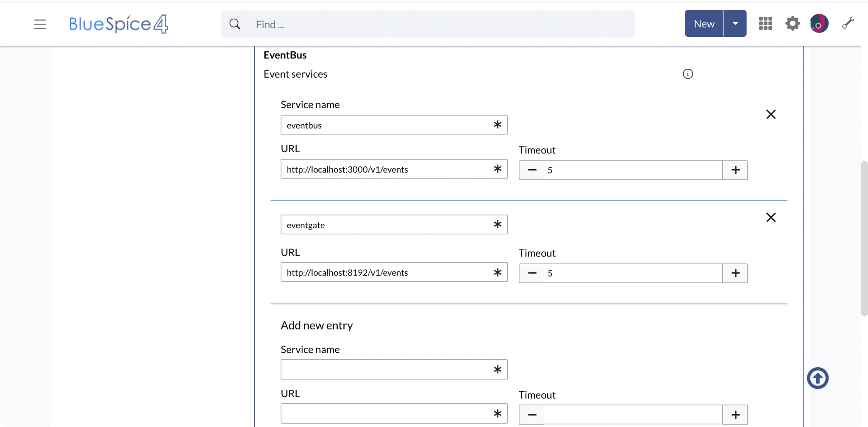Click the back-to-top arrow button
The width and height of the screenshot is (868, 427).
pyautogui.click(x=817, y=378)
